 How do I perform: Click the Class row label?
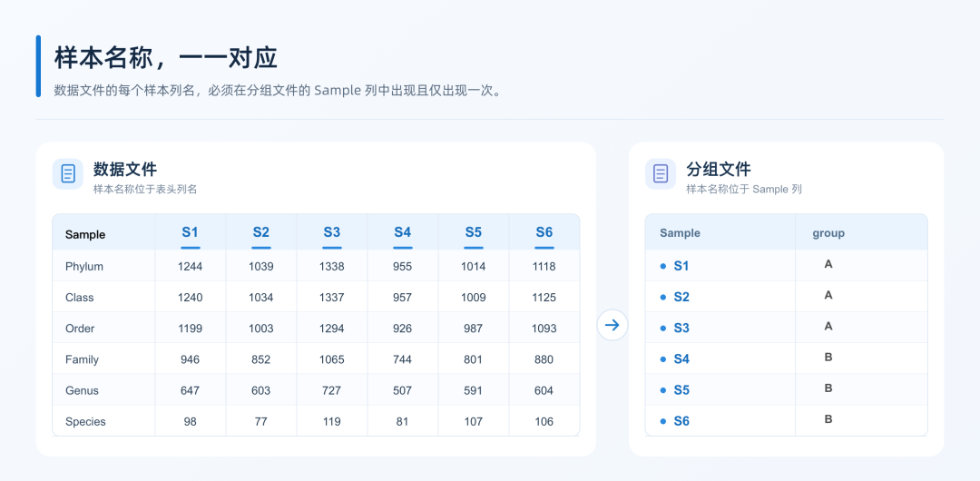pos(79,298)
